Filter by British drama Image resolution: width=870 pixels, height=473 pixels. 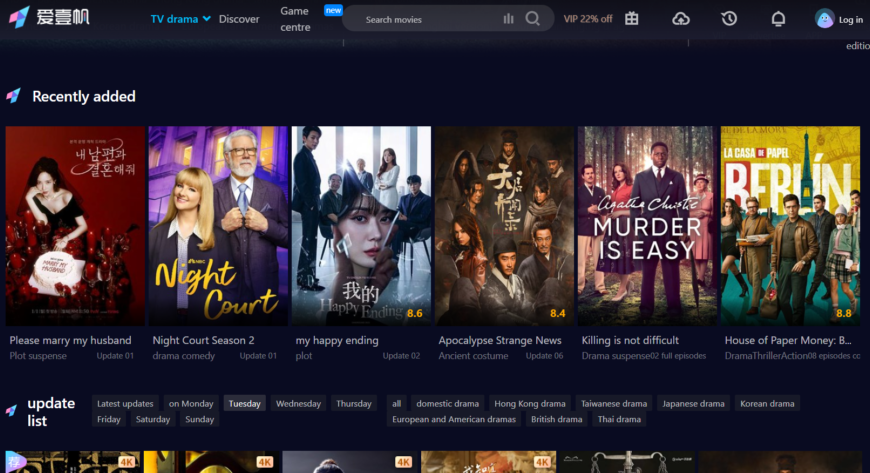click(x=557, y=419)
